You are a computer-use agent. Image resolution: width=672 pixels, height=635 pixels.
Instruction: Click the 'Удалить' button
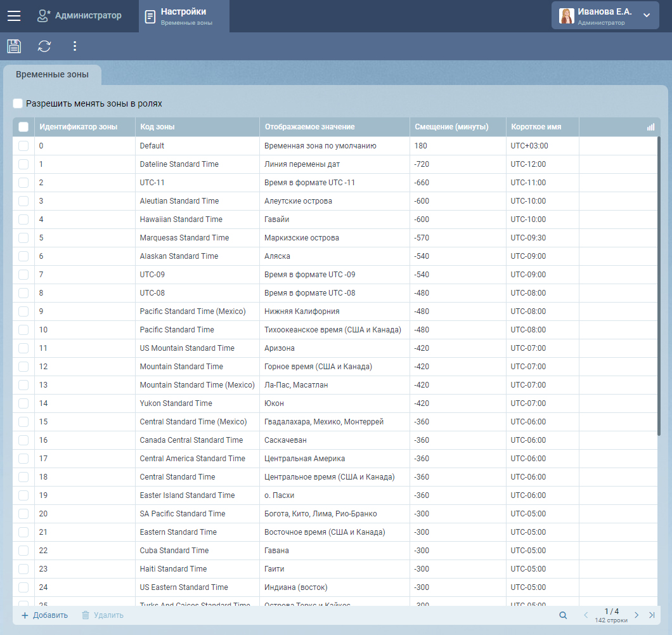(102, 615)
